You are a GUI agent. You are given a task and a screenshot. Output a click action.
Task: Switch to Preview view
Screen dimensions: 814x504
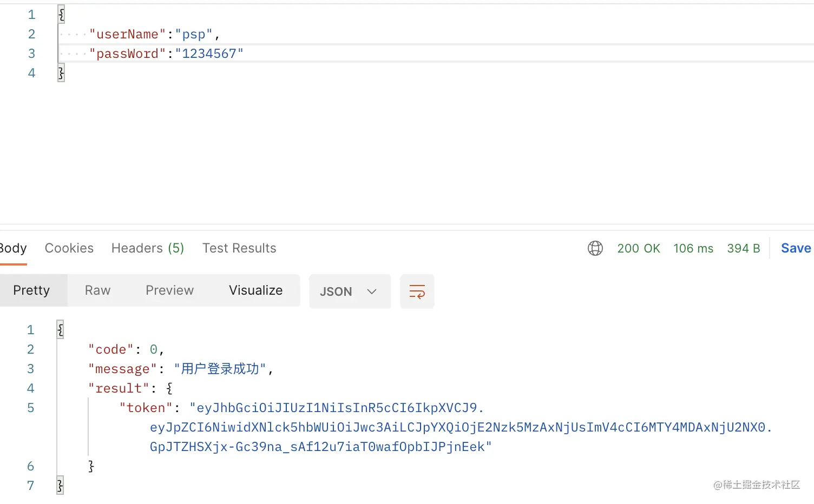tap(169, 290)
